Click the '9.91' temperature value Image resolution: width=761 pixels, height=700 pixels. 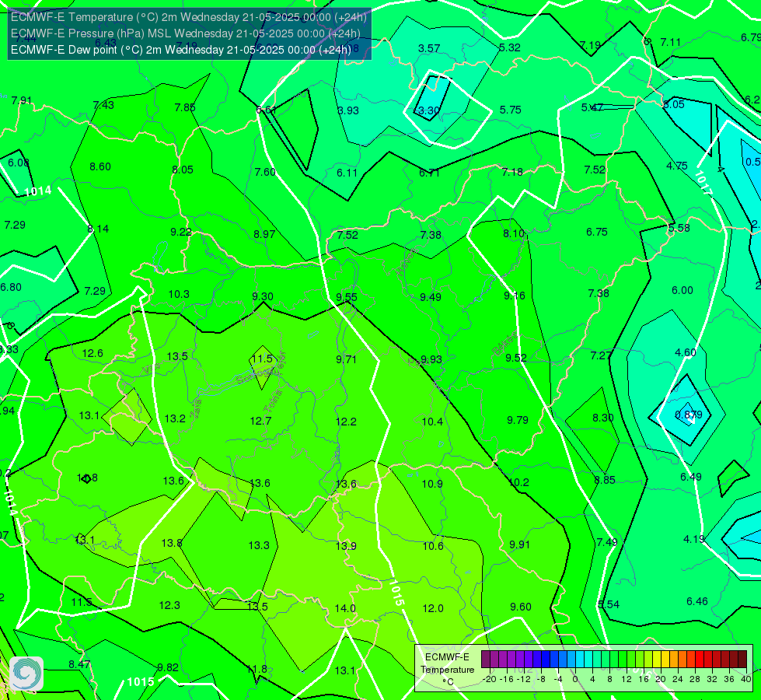pos(520,544)
